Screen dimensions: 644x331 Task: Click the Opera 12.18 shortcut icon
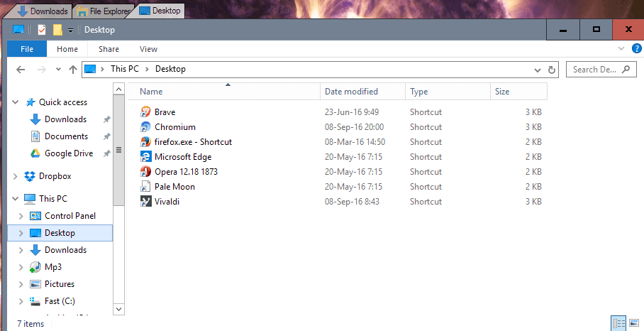(145, 171)
